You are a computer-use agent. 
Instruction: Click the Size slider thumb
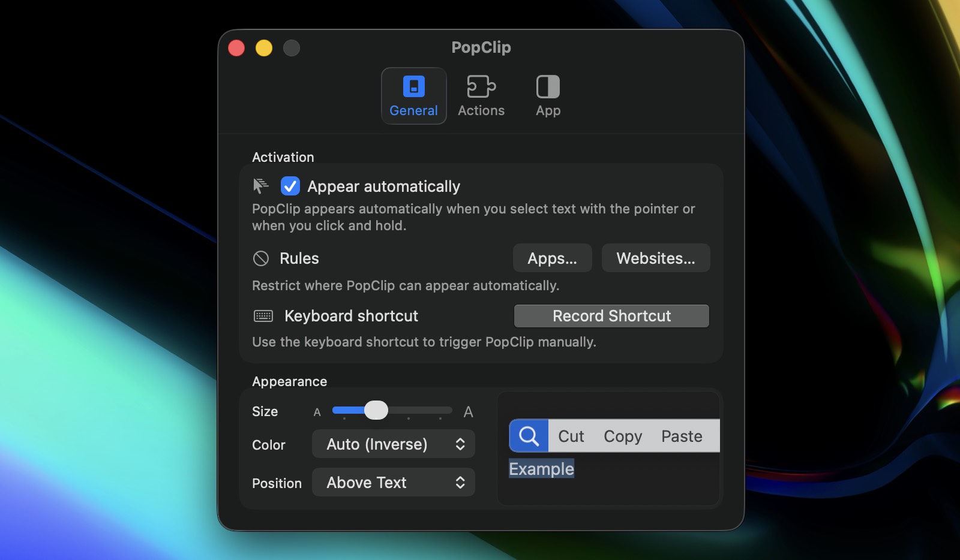pyautogui.click(x=376, y=411)
